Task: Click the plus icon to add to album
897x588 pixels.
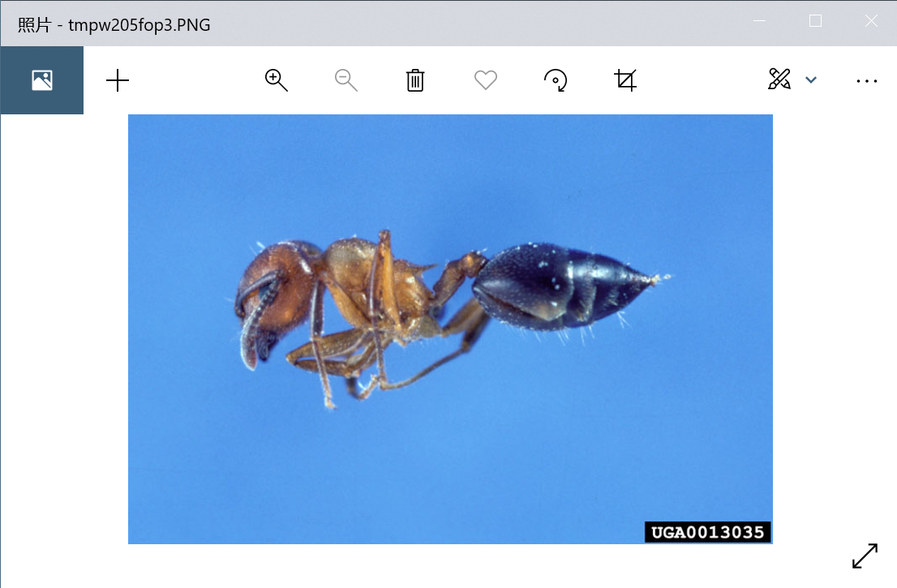Action: pyautogui.click(x=118, y=80)
